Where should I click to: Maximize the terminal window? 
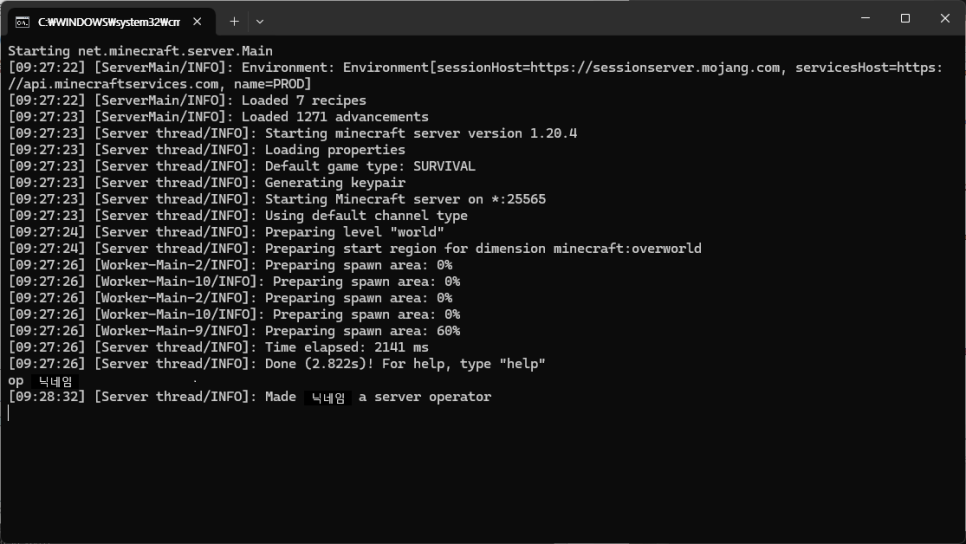tap(905, 18)
